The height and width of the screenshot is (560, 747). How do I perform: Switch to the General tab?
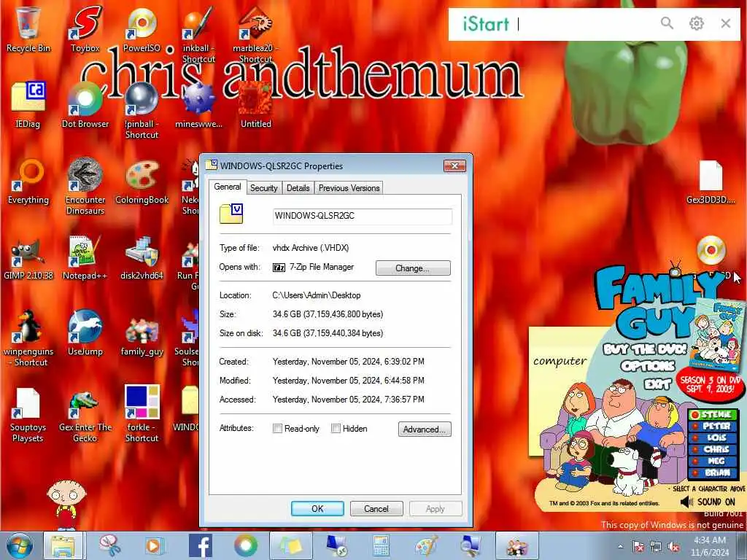[228, 187]
